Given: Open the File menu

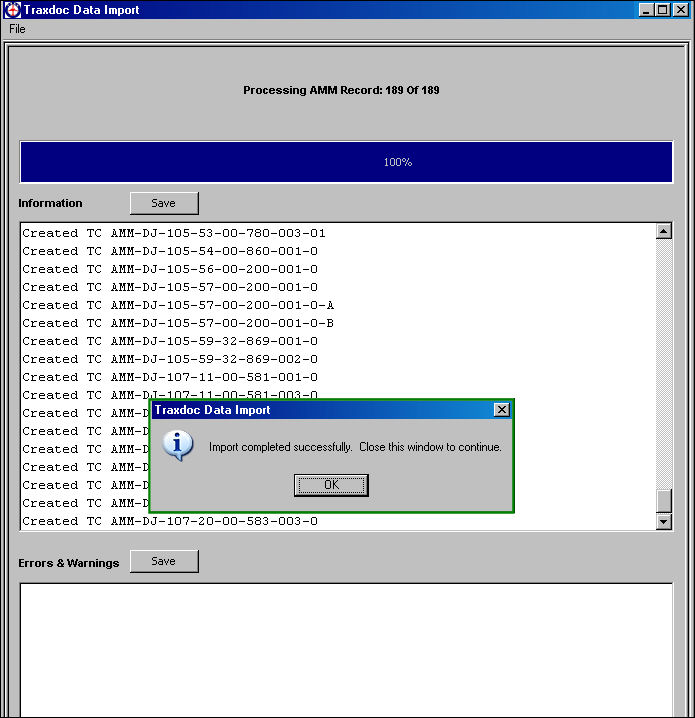Looking at the screenshot, I should pyautogui.click(x=17, y=29).
